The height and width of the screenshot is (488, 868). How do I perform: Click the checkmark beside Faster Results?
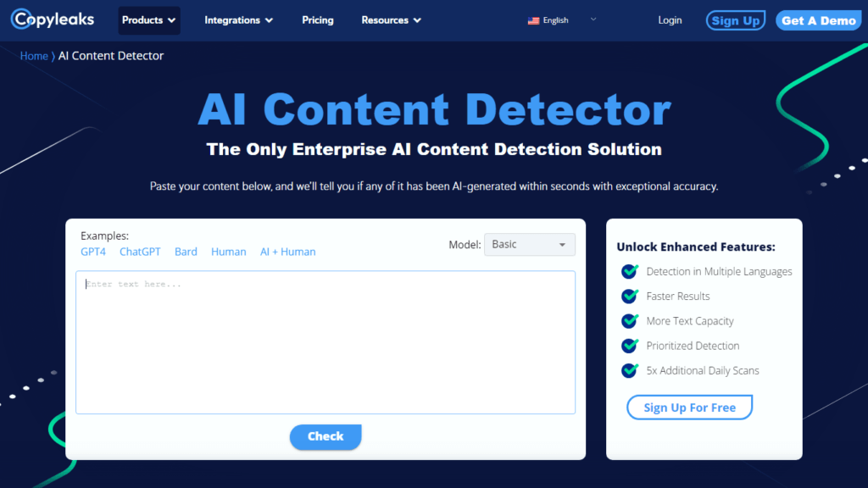[x=630, y=296]
